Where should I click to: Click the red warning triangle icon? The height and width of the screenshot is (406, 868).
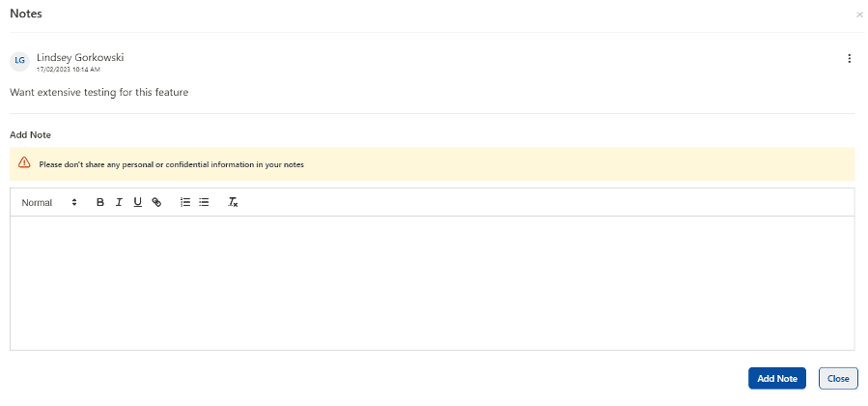tap(24, 163)
